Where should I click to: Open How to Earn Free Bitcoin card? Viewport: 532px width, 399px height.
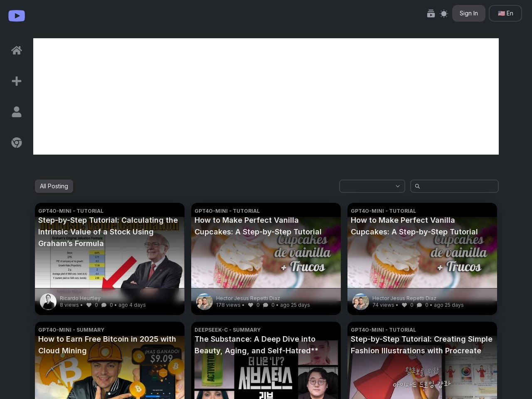pyautogui.click(x=110, y=360)
